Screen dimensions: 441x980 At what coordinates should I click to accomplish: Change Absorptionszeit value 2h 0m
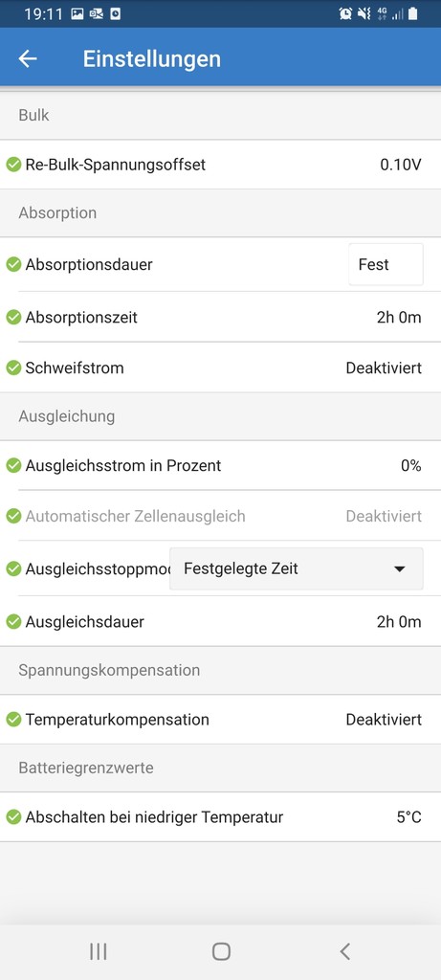click(x=399, y=318)
